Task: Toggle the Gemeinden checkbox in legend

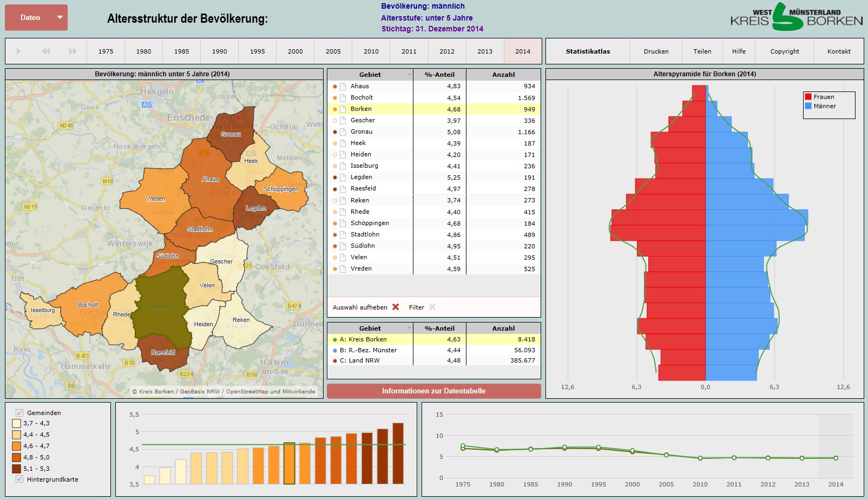Action: click(x=19, y=413)
